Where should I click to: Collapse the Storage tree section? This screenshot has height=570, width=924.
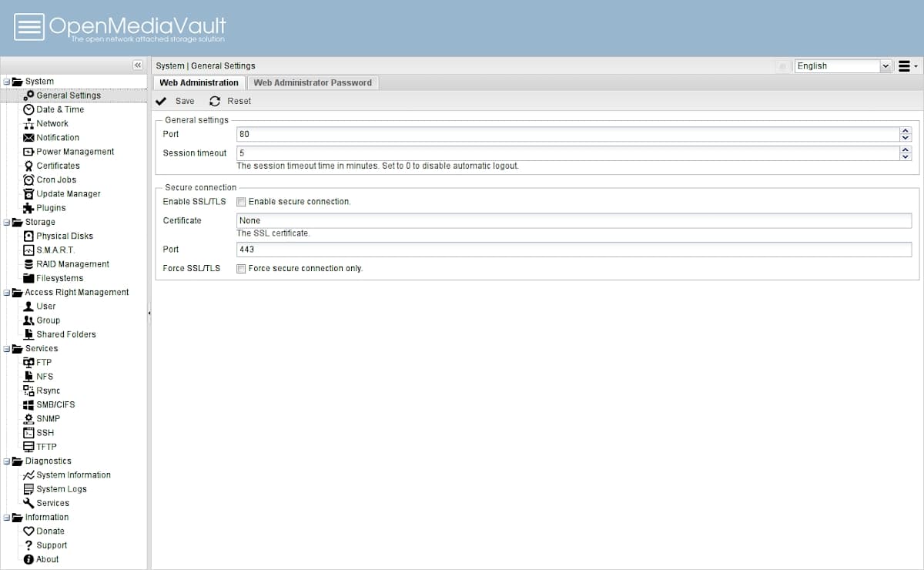[x=7, y=223]
